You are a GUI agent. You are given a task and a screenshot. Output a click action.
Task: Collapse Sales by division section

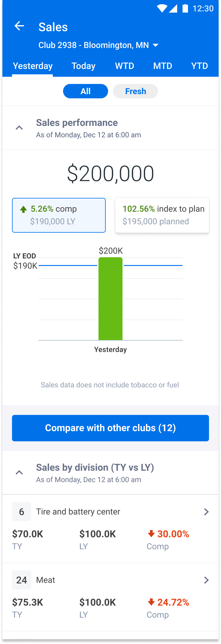19,473
